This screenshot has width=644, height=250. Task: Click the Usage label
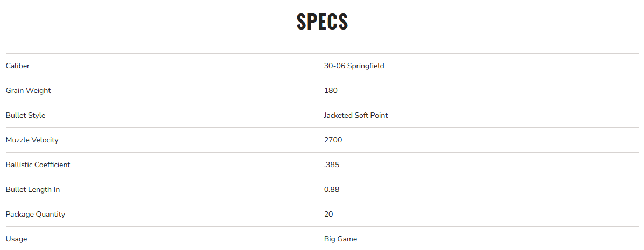click(16, 239)
